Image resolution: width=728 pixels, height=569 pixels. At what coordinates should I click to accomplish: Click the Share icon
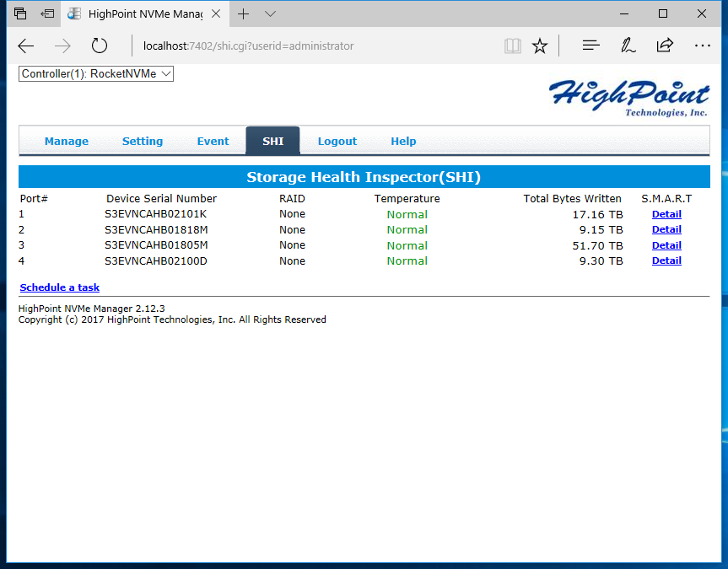coord(665,45)
